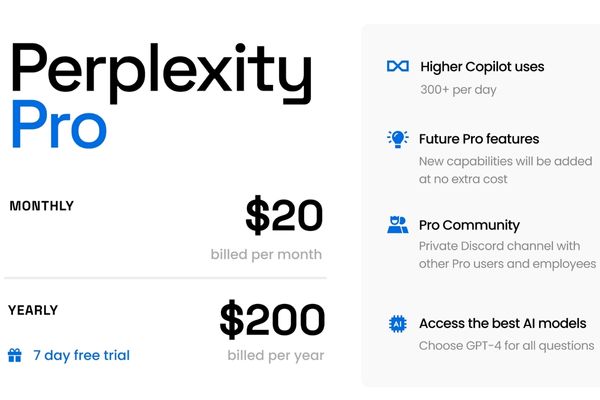This screenshot has width=600, height=400.
Task: Select the Monthly plan label
Action: click(41, 206)
